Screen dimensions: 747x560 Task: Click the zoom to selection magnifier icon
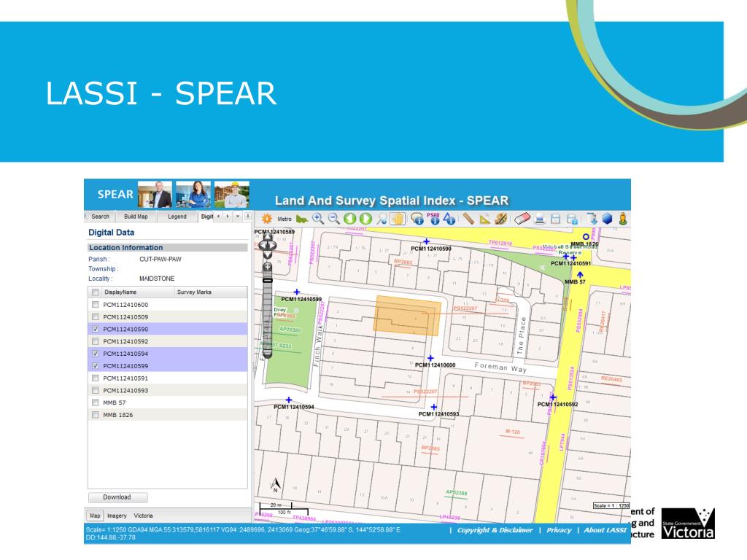(382, 219)
